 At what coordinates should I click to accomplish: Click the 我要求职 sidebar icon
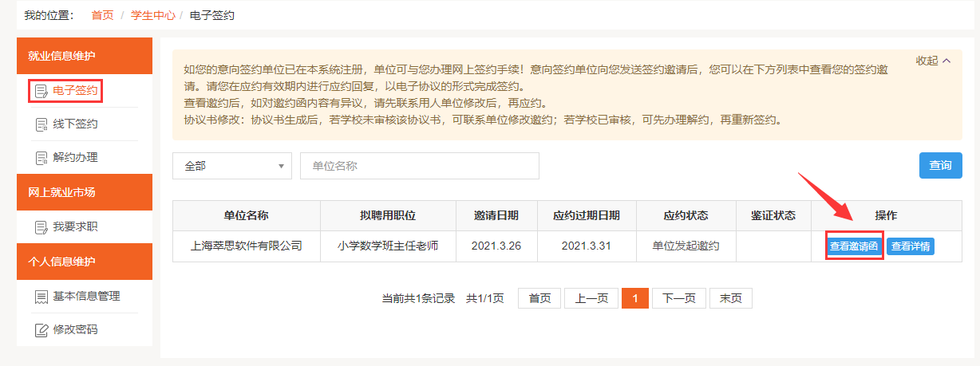pos(41,227)
